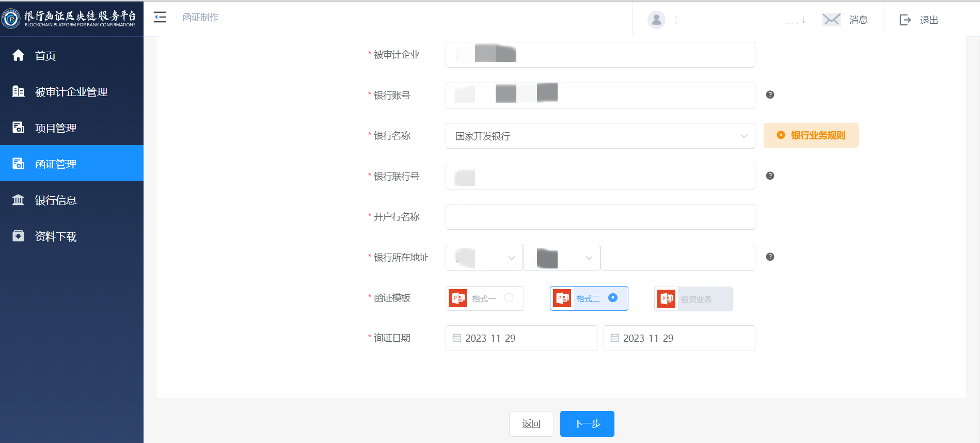Screen dimensions: 980x443
Task: Click the 函证制作 breadcrumb text
Action: click(x=200, y=17)
